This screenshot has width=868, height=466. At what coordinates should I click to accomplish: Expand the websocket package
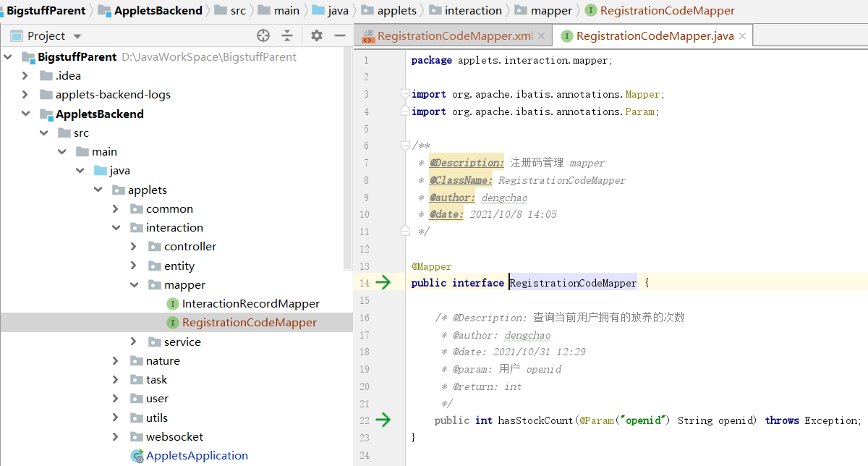tap(116, 436)
